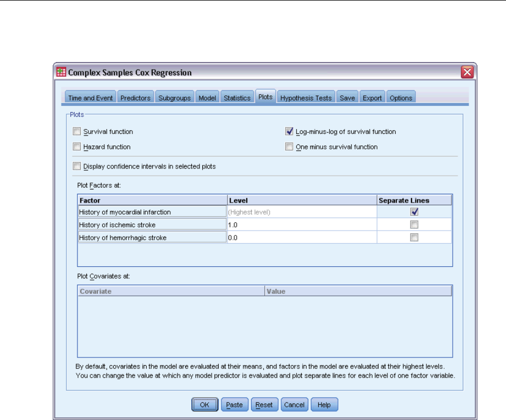Click the Covariate column header
Image resolution: width=506 pixels, height=420 pixels.
click(171, 292)
